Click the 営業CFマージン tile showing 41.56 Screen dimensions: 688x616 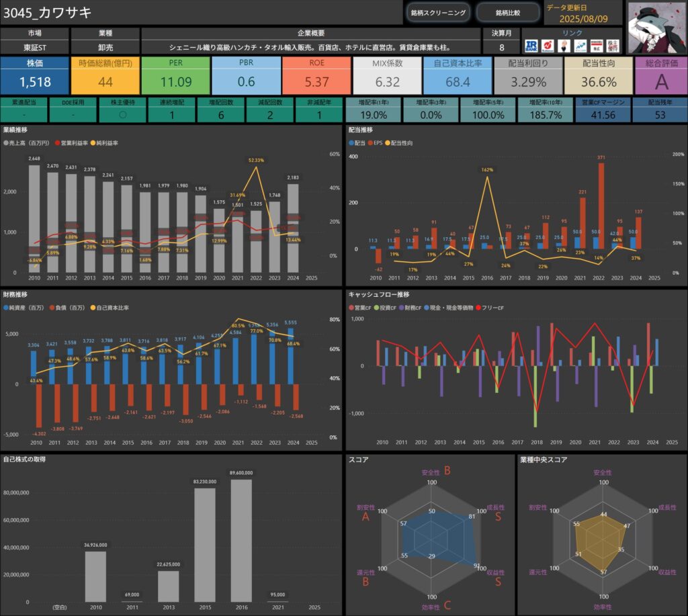[x=603, y=109]
